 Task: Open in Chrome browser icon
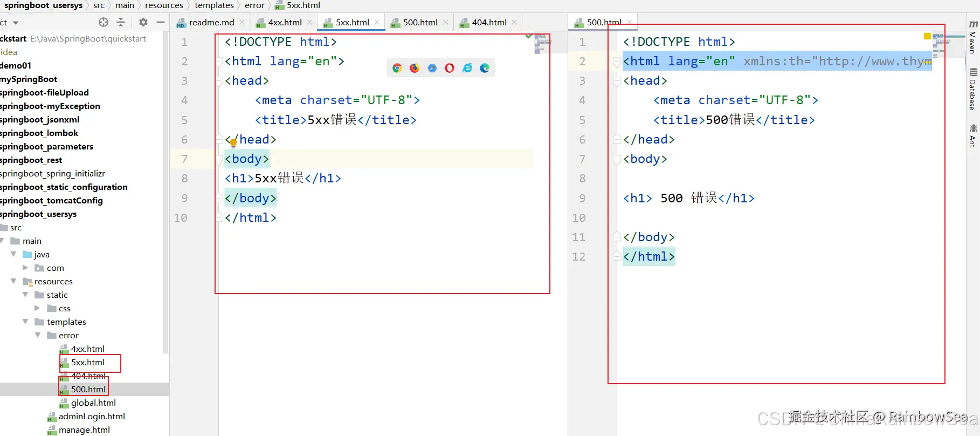coord(397,68)
